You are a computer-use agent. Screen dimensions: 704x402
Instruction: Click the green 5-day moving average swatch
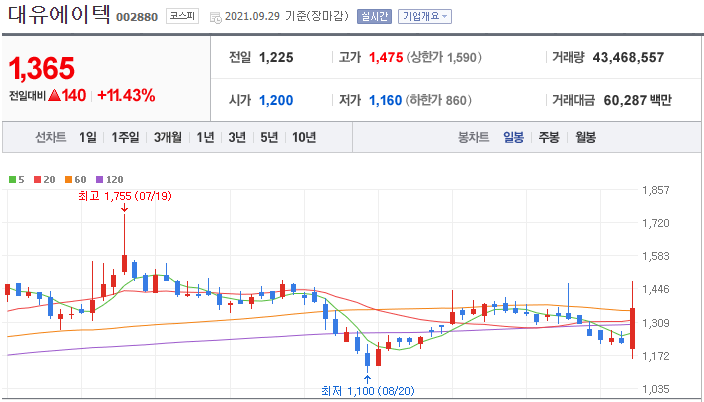[12, 180]
